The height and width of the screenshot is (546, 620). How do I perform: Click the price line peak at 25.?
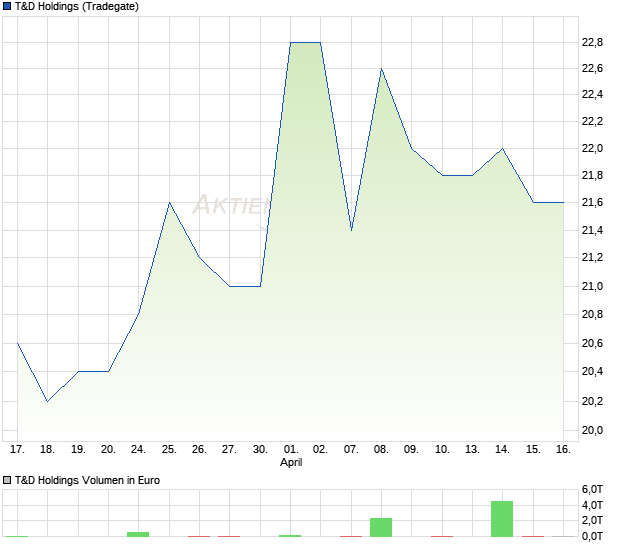169,202
